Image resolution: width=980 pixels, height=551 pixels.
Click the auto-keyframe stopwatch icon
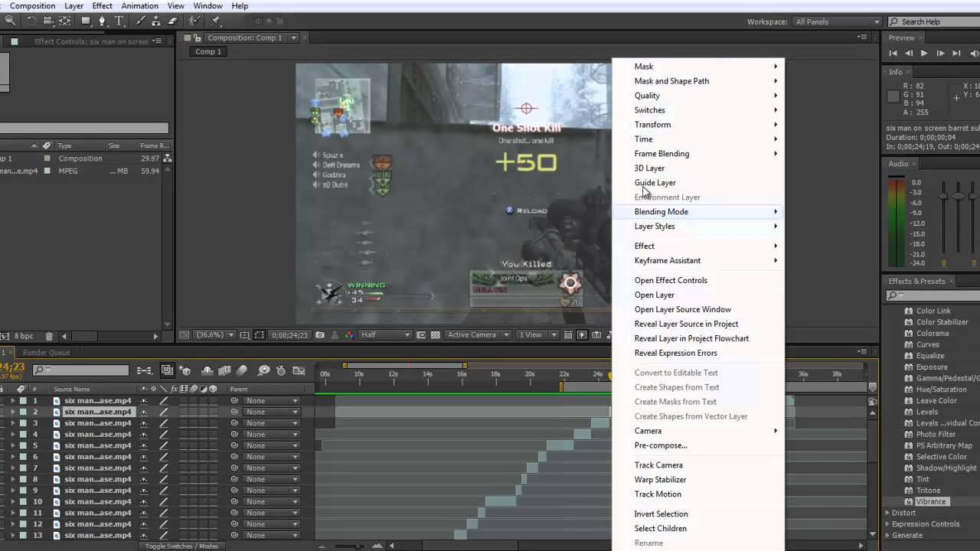[281, 370]
